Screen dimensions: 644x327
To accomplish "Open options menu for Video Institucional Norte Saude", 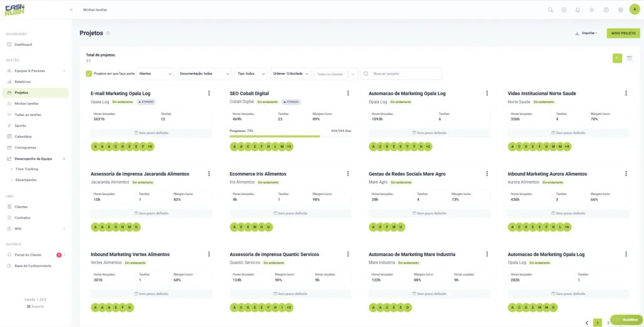I will click(x=626, y=93).
